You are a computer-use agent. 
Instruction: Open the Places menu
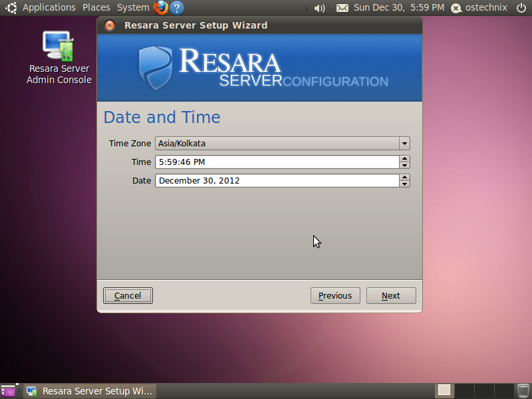pos(96,8)
